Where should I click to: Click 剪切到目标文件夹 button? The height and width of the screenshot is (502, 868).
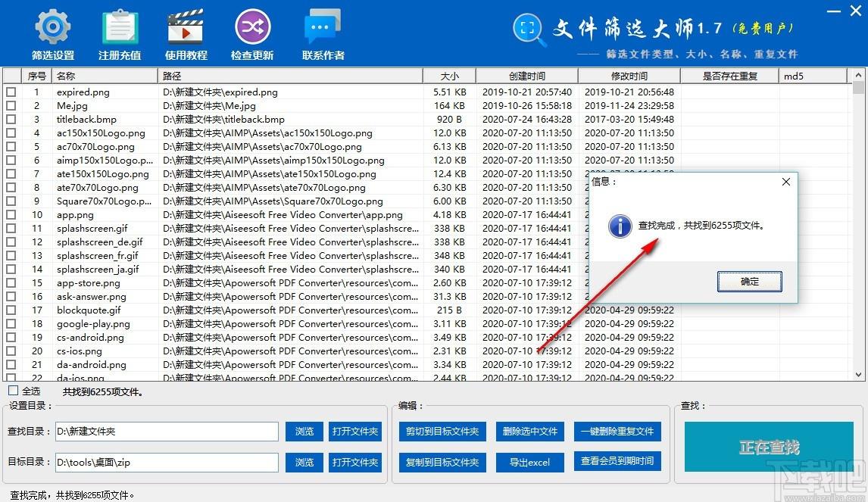click(x=442, y=431)
